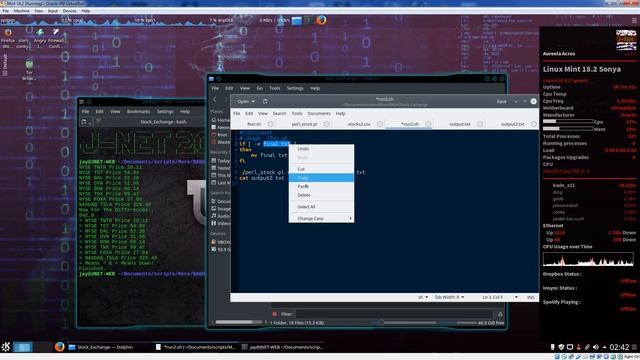Click the lock icon beside the filter field
Viewport: 640px width, 360px height.
tap(500, 314)
